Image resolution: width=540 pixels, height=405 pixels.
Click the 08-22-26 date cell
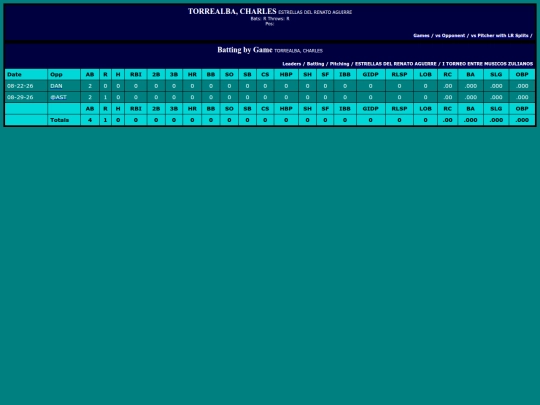click(x=26, y=86)
